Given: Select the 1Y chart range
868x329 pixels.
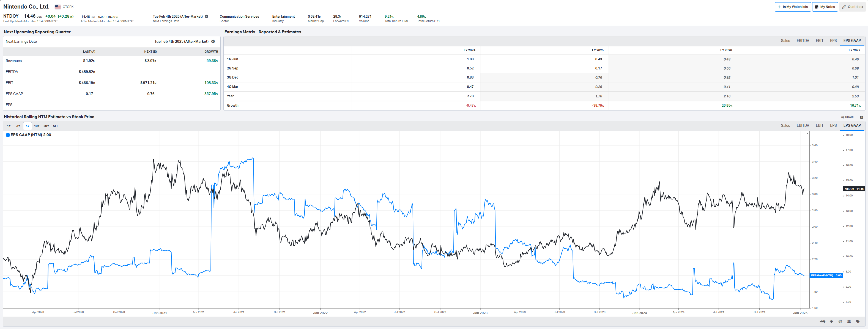Looking at the screenshot, I should (x=9, y=126).
